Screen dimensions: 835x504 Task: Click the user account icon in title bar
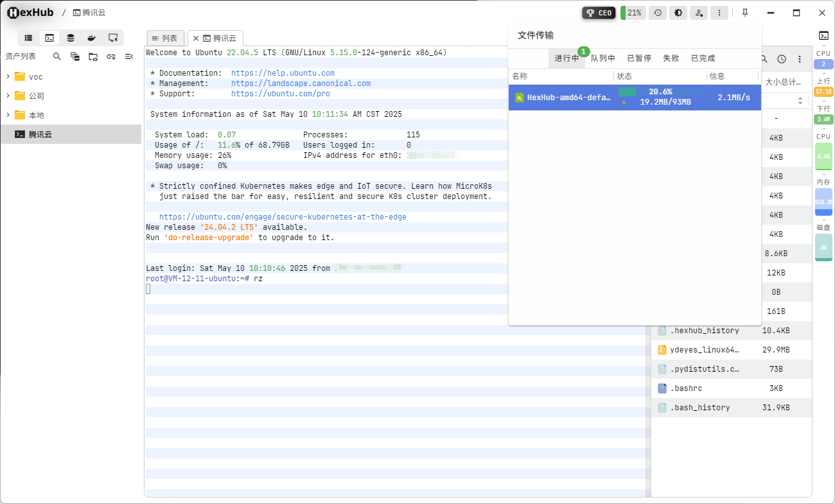(x=699, y=13)
